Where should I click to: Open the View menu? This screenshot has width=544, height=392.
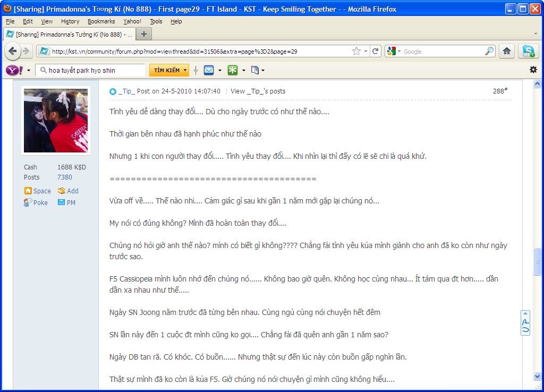pyautogui.click(x=47, y=21)
